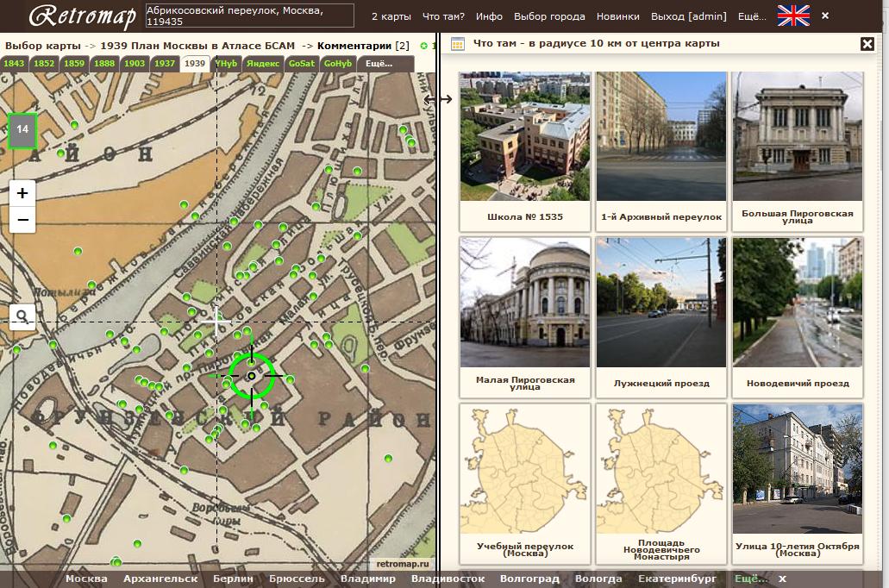Select the city link 'Владивосток'
Screen dimensions: 889x588
coord(448,579)
